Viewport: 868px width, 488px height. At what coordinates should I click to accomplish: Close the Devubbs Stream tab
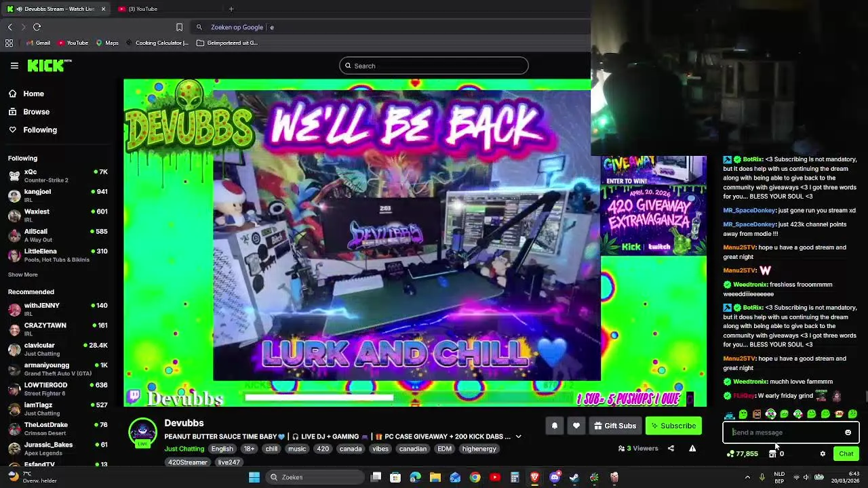(103, 9)
